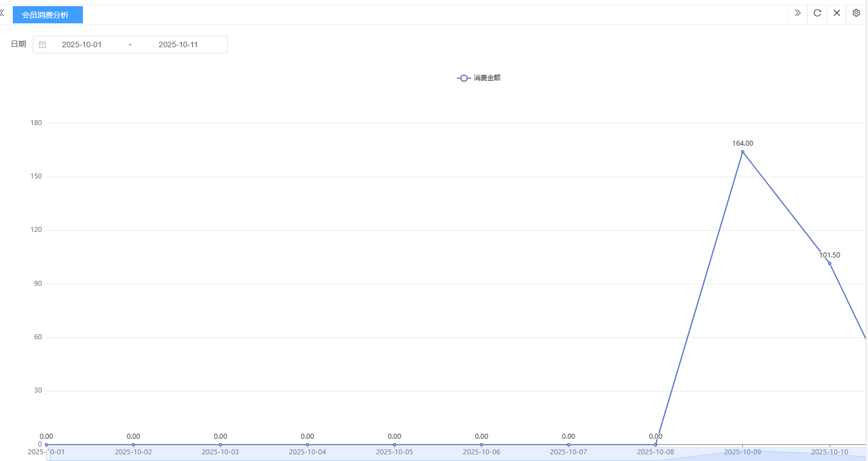Click the end date field 2025-10-11
This screenshot has width=868, height=461.
tap(178, 45)
